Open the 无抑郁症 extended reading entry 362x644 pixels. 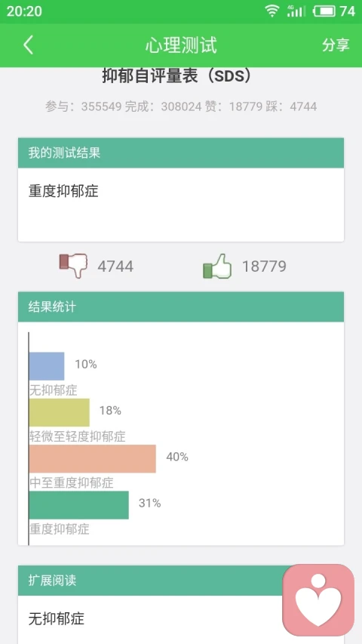pos(57,618)
